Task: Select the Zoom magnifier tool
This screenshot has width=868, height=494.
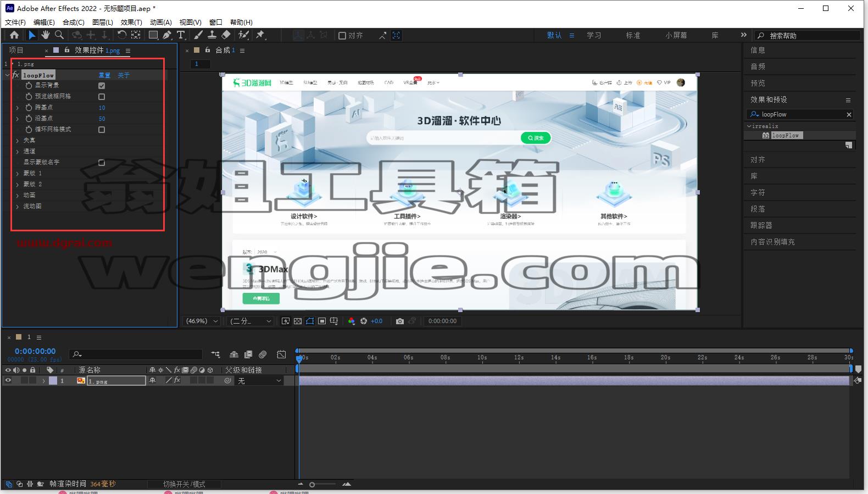Action: [x=59, y=35]
